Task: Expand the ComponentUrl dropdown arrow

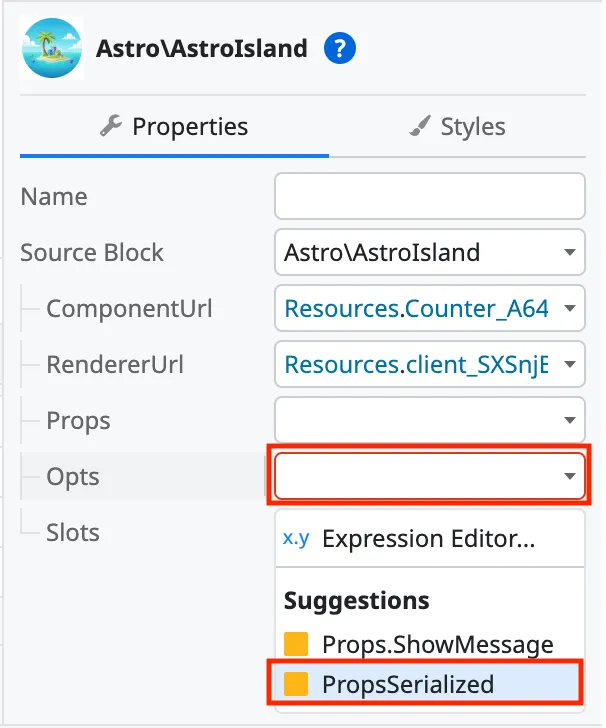Action: [570, 308]
